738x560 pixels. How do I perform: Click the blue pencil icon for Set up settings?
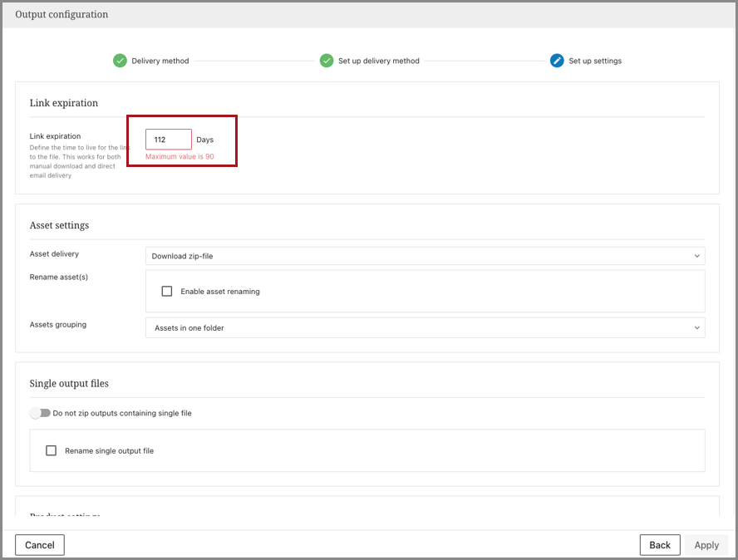pyautogui.click(x=557, y=61)
